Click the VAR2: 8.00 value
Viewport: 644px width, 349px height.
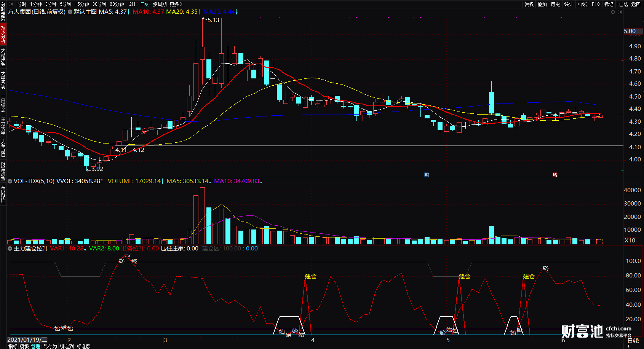pyautogui.click(x=104, y=249)
